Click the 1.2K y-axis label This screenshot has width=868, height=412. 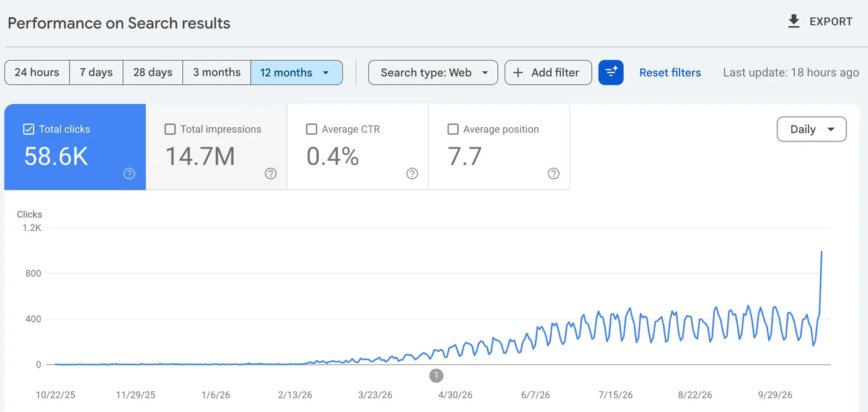pos(32,228)
